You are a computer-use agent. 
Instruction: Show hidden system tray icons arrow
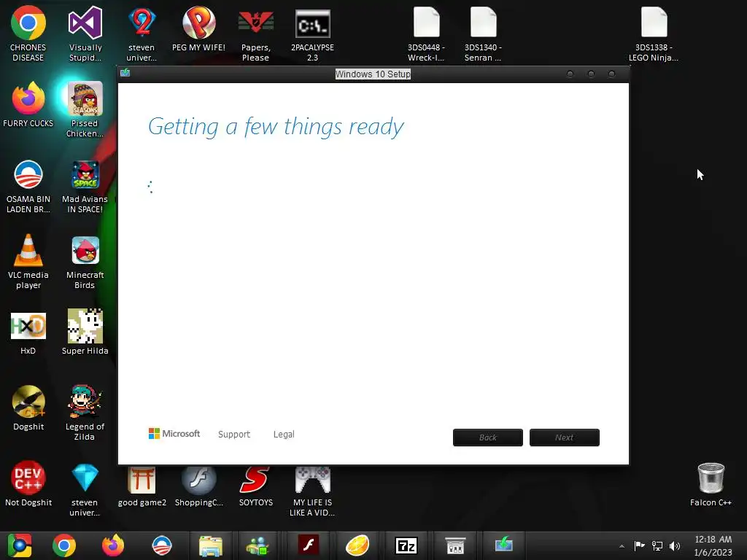622,546
